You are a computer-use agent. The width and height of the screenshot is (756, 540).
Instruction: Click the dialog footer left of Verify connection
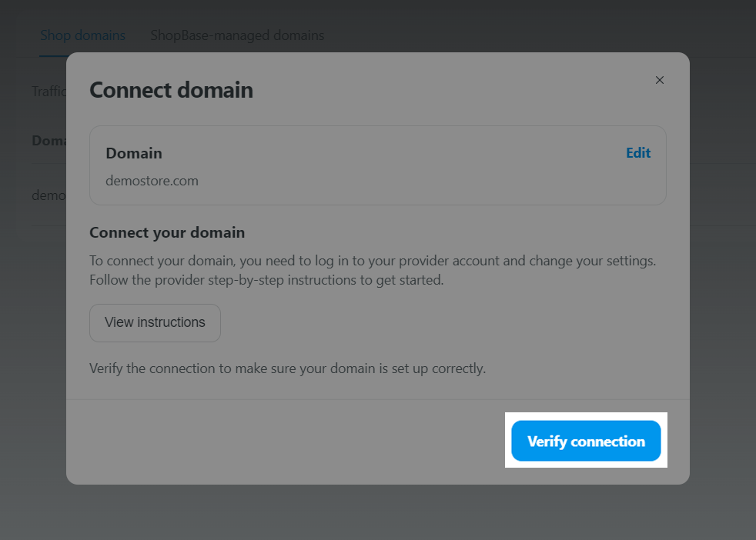pos(285,441)
